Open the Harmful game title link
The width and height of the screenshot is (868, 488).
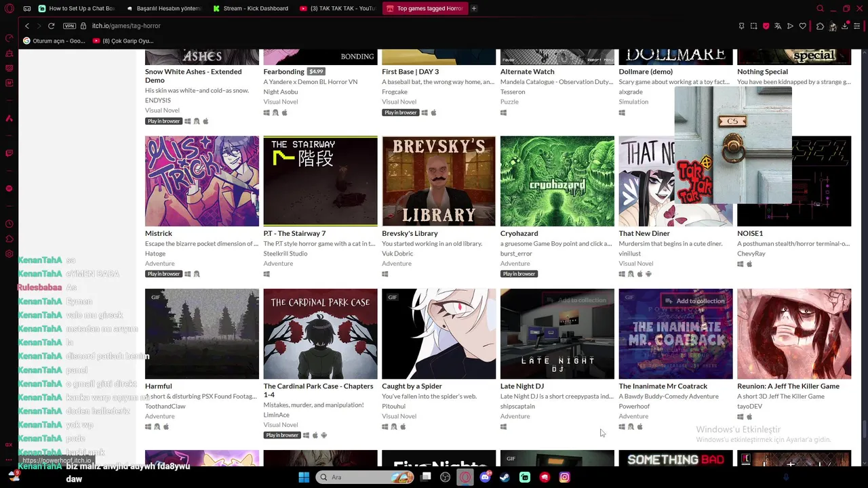coord(159,386)
